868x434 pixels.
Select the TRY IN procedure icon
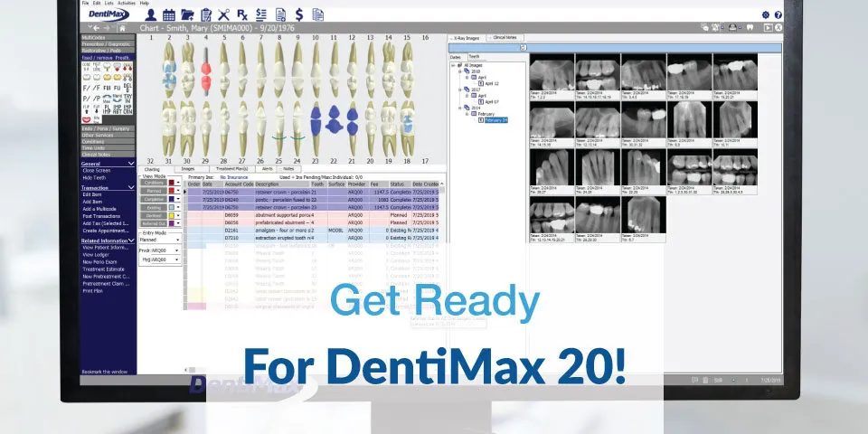(127, 99)
